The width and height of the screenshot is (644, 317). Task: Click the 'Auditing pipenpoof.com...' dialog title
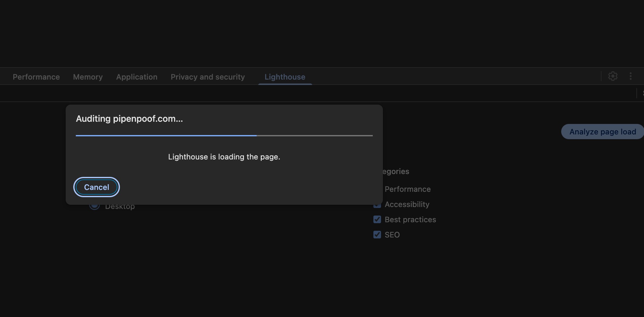pyautogui.click(x=129, y=119)
